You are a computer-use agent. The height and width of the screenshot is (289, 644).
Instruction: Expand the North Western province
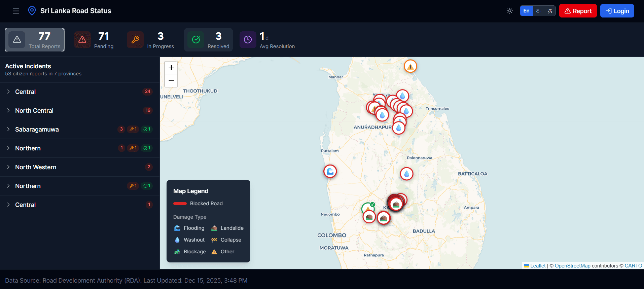[36, 167]
